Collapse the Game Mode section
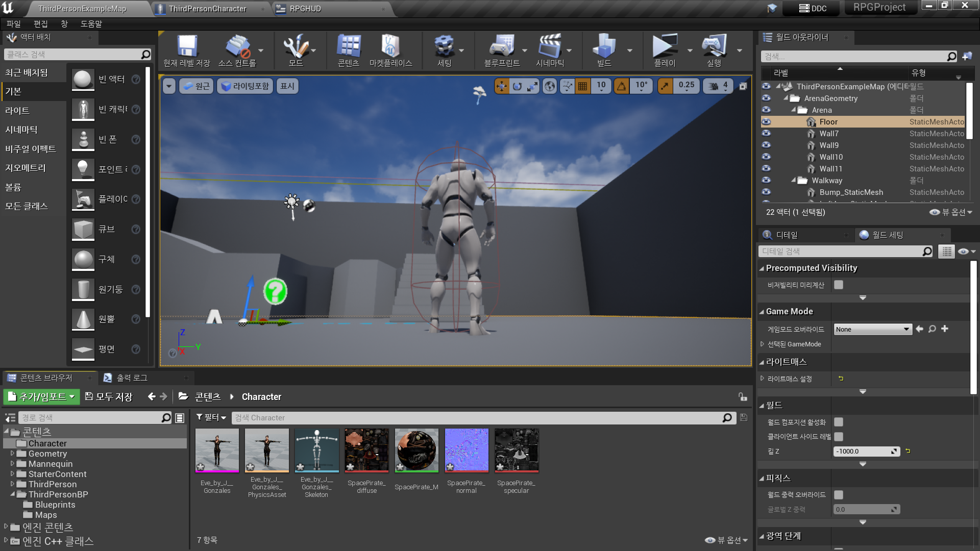This screenshot has width=980, height=551. (x=762, y=312)
